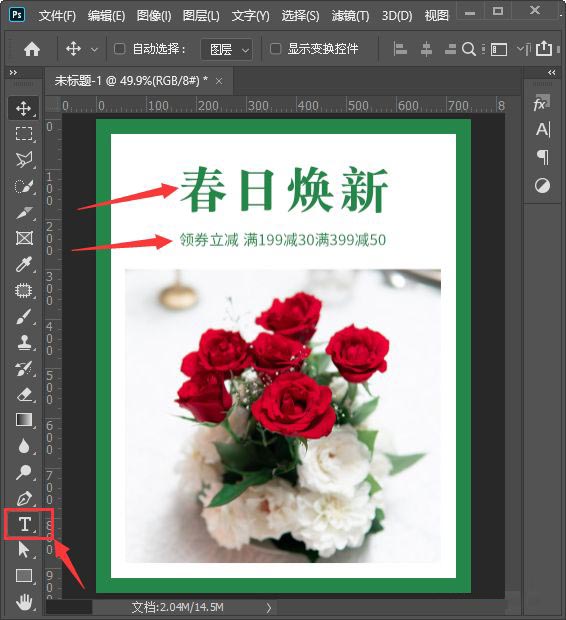This screenshot has width=566, height=620.
Task: Click the ruler origin corner box
Action: [x=53, y=106]
